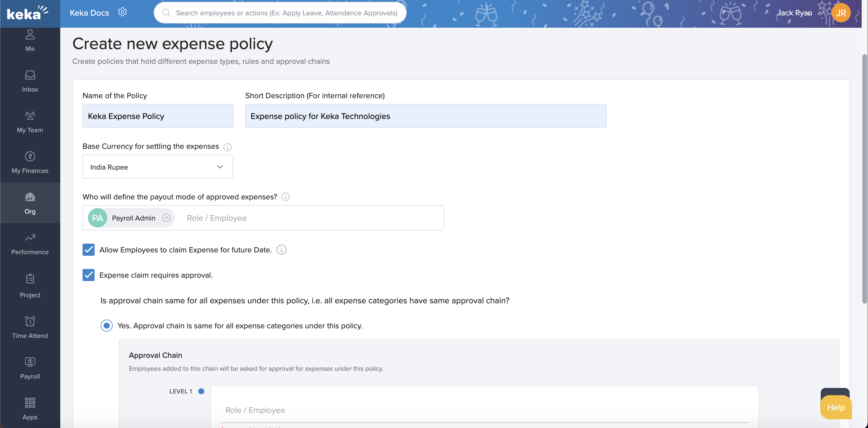The image size is (868, 428).
Task: Click the Help button
Action: [x=836, y=408]
